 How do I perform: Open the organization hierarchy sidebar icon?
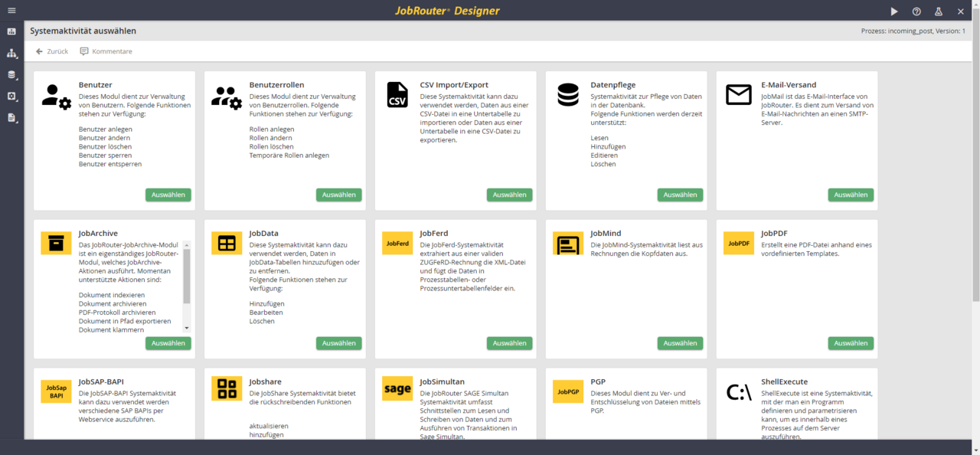pos(11,54)
